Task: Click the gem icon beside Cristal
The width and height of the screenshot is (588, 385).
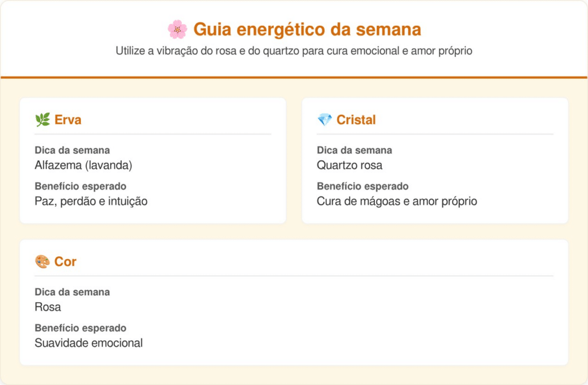Action: click(x=324, y=120)
